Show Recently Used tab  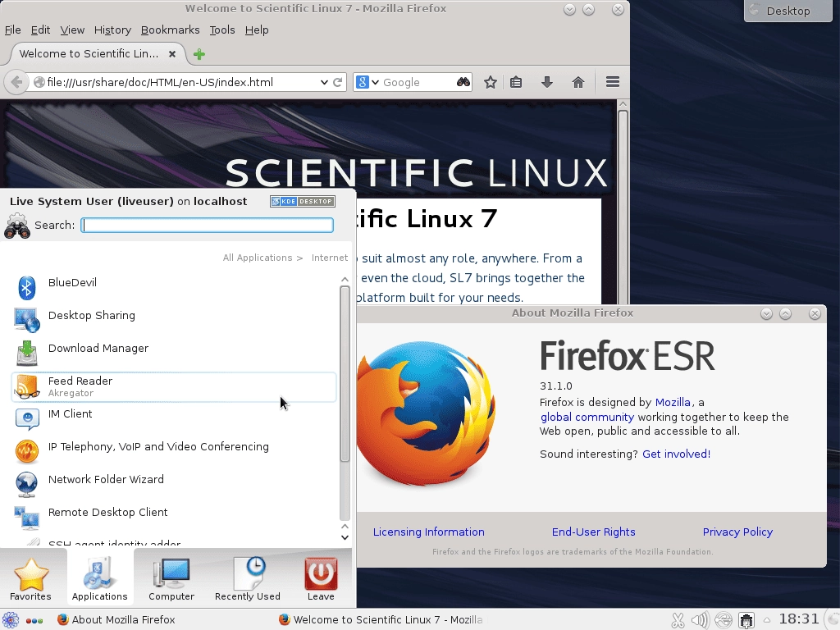tap(248, 578)
